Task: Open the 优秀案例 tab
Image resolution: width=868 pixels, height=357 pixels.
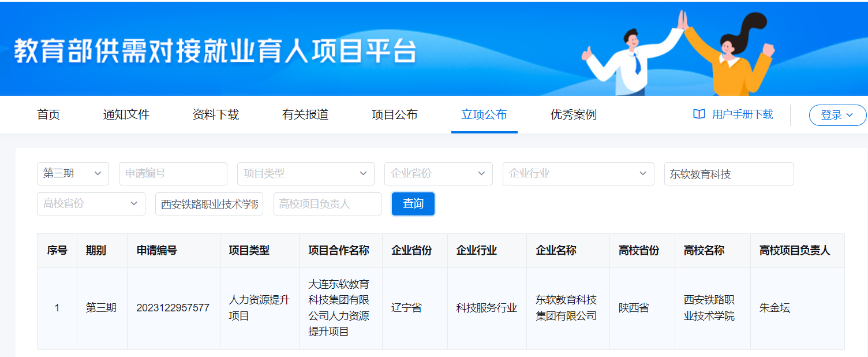Action: click(x=573, y=115)
